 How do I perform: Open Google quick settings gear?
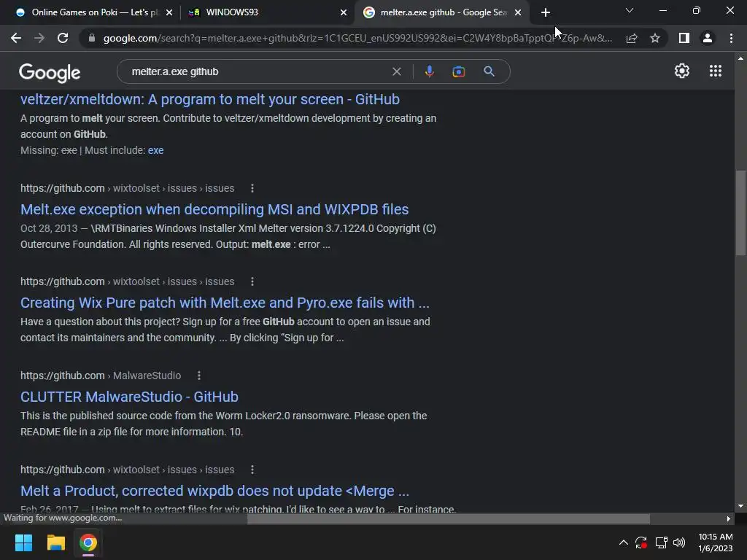click(x=682, y=71)
